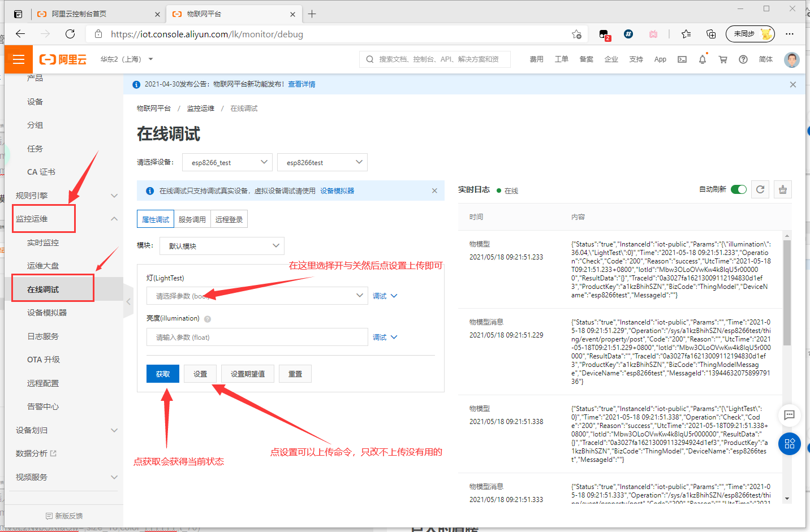This screenshot has height=532, width=810.
Task: Click the illumination float input field
Action: (257, 337)
